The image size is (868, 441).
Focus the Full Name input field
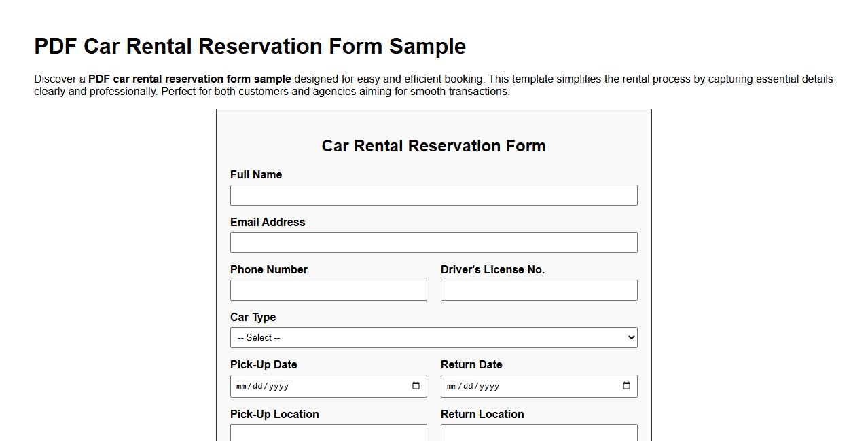434,195
